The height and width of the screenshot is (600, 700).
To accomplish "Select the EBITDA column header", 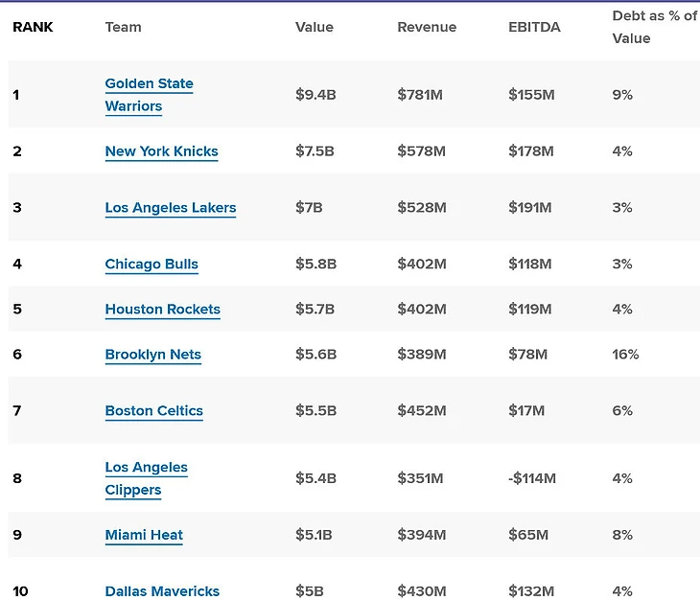I will [x=534, y=27].
